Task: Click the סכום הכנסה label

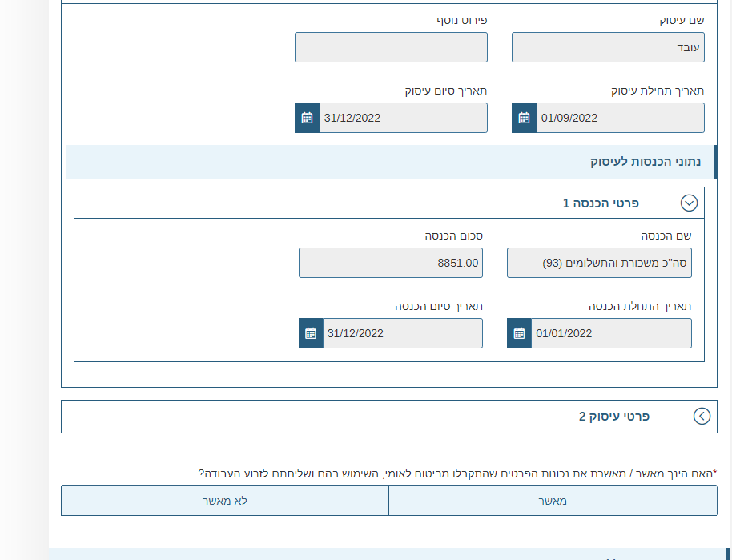Action: (453, 236)
